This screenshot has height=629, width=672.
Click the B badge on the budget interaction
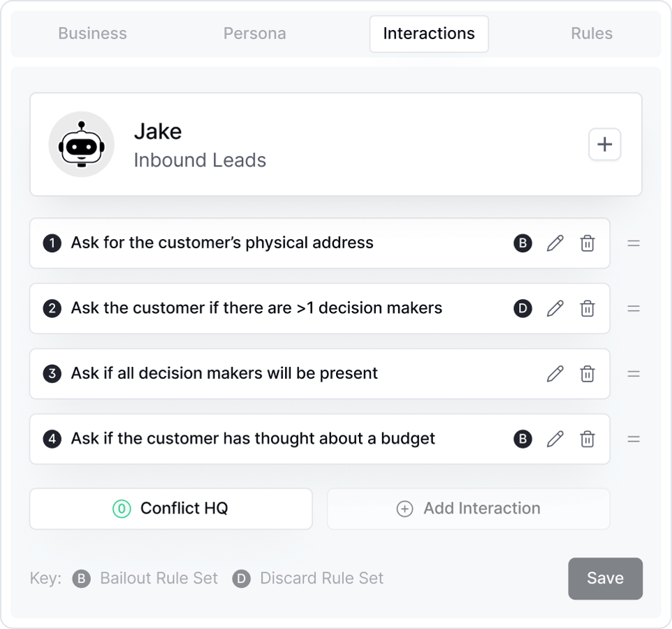pyautogui.click(x=522, y=439)
